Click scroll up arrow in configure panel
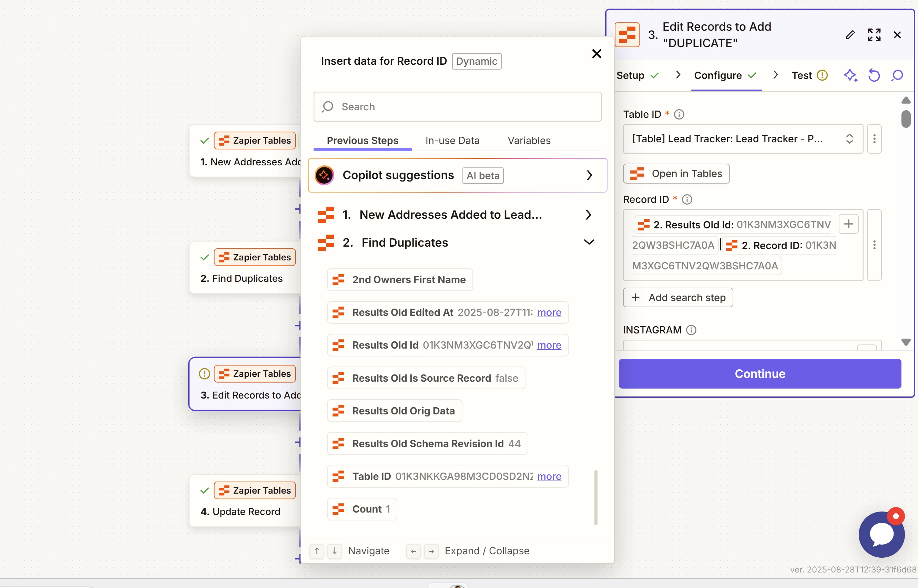The height and width of the screenshot is (588, 918). (x=905, y=101)
